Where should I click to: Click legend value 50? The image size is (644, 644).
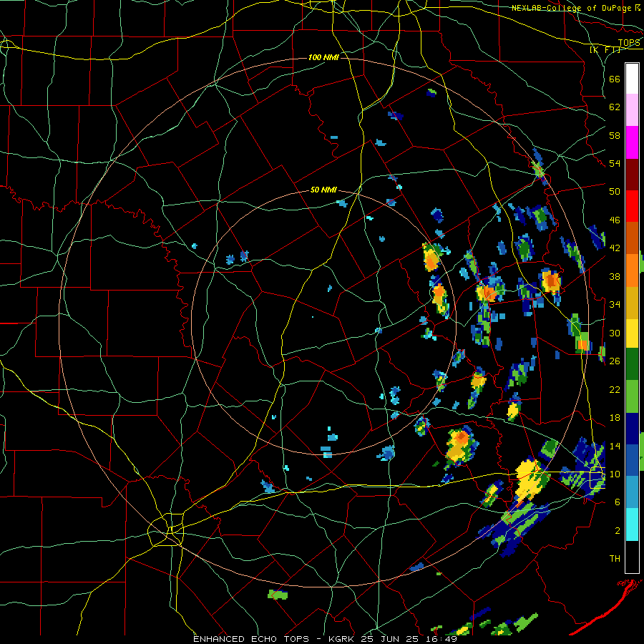pyautogui.click(x=615, y=192)
